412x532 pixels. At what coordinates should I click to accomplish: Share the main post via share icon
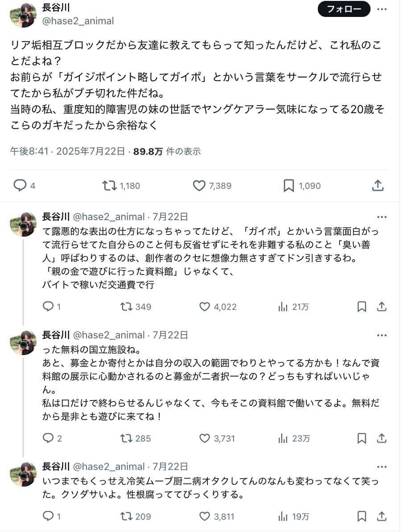tap(378, 185)
